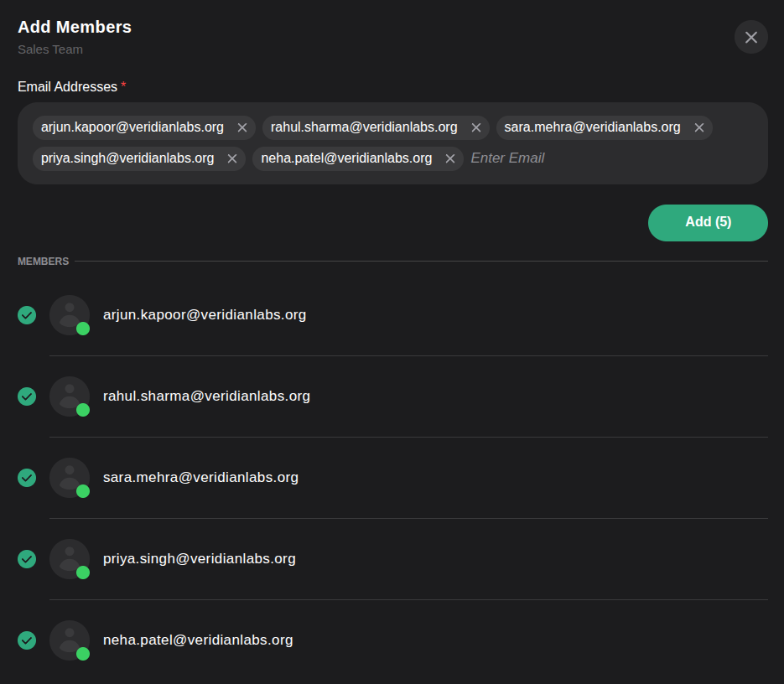Viewport: 784px width, 684px height.
Task: Click neha.patel's avatar in members list
Action: point(69,640)
